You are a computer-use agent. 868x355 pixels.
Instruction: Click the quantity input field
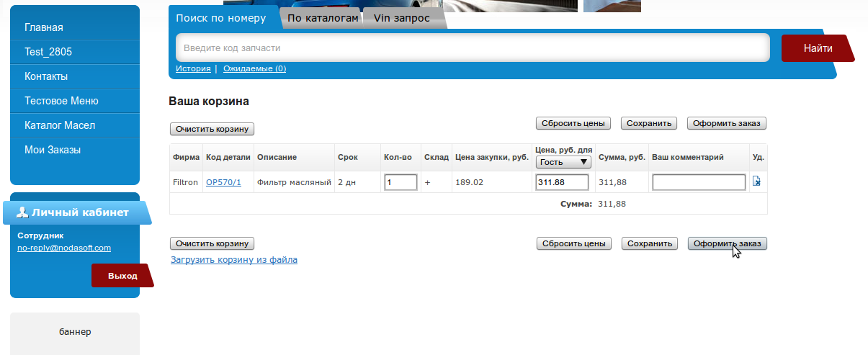[x=401, y=183]
